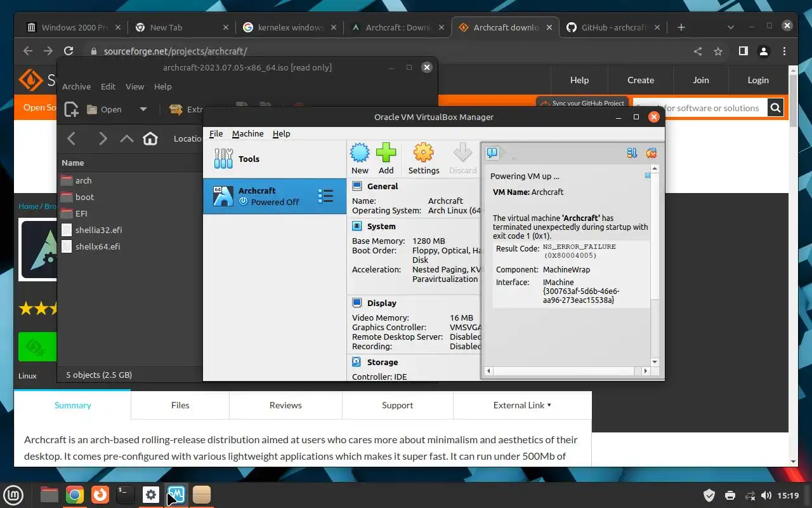Expand Open dropdown arrow in archive manager
This screenshot has width=812, height=508.
pyautogui.click(x=143, y=109)
